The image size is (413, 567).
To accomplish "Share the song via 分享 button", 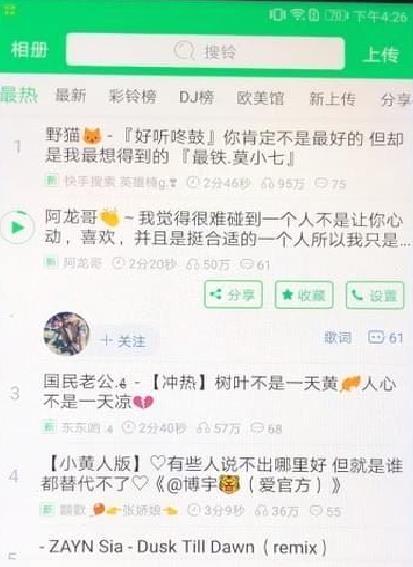I will pos(233,295).
